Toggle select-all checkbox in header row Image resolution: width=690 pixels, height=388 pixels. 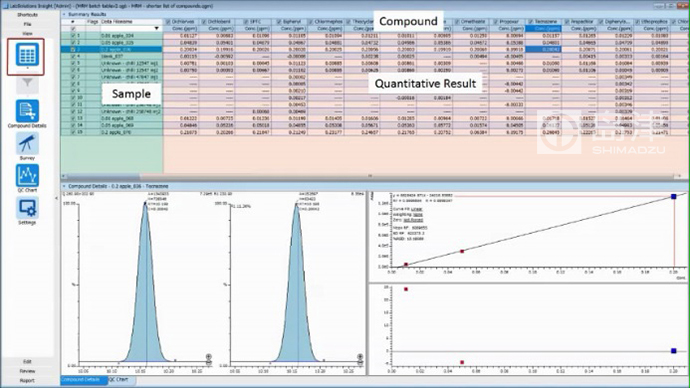click(x=73, y=29)
